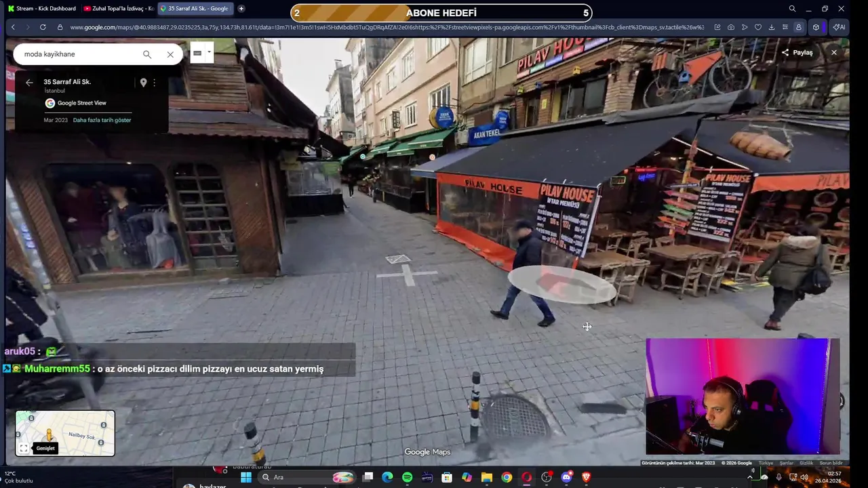
Task: Move forward via the ground navigation ellipse
Action: click(561, 284)
